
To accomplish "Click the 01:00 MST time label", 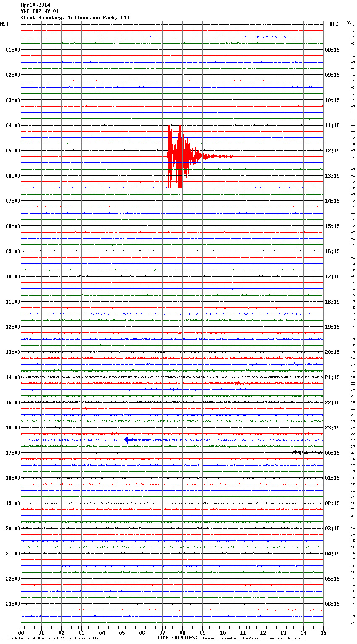I will (x=13, y=50).
